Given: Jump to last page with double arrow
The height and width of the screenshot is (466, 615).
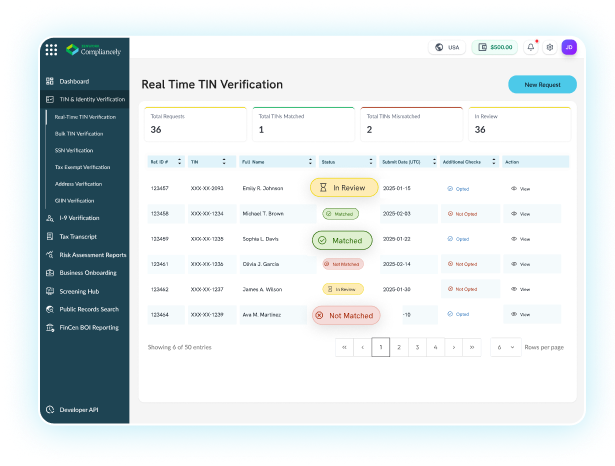Looking at the screenshot, I should 471,347.
